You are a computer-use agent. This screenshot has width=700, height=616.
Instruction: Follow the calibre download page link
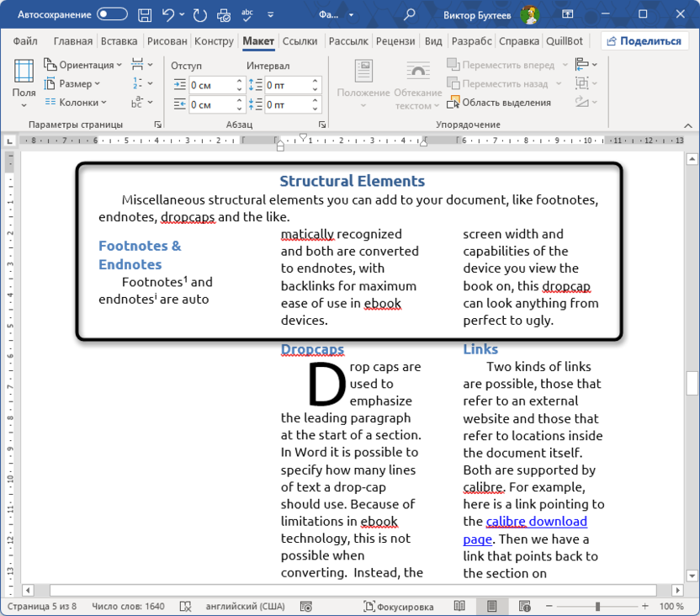point(537,522)
